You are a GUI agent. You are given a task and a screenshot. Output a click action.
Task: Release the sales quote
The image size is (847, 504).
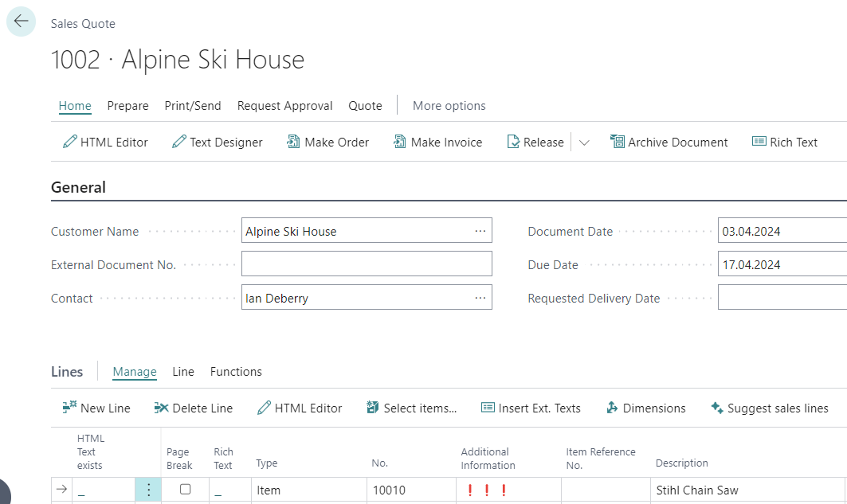point(535,143)
